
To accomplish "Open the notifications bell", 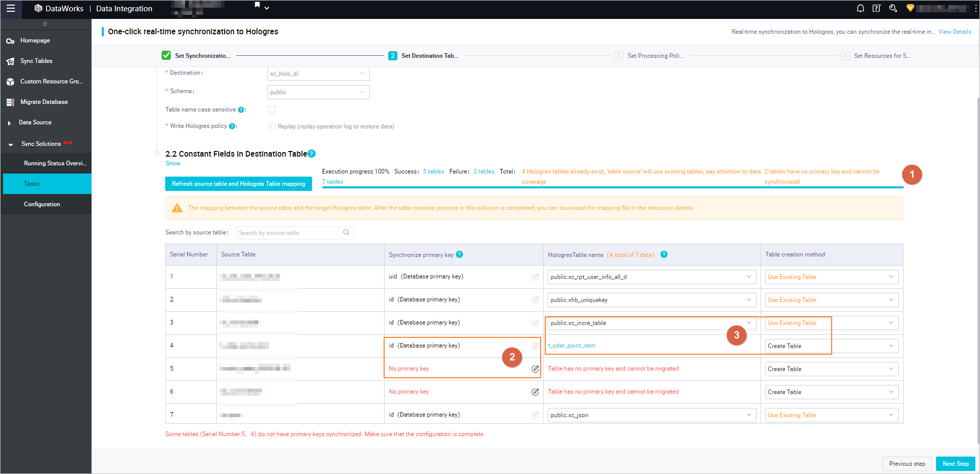I will click(860, 8).
